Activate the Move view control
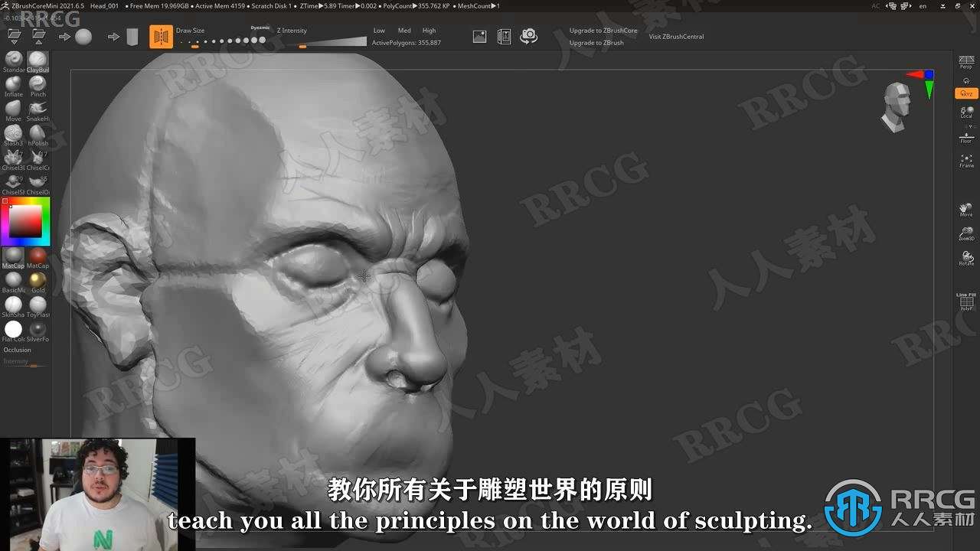 966,209
